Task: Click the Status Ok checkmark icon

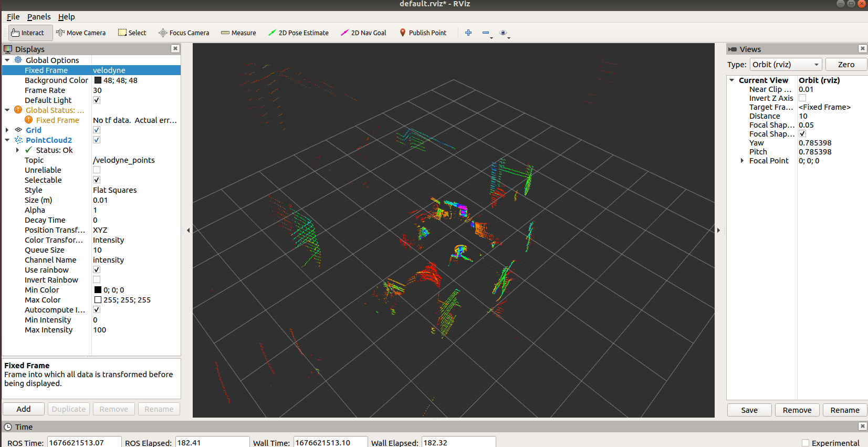Action: [28, 150]
